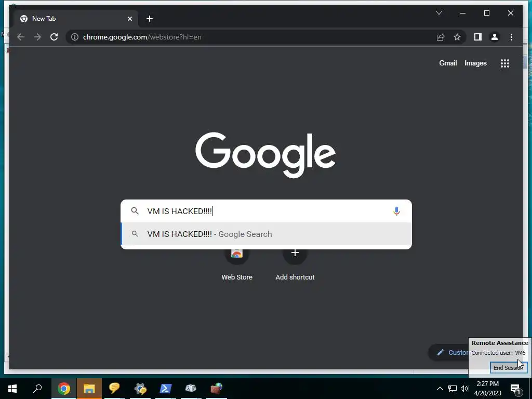Image resolution: width=532 pixels, height=399 pixels.
Task: Select the 'VM IS HACKED!!!! - Google Search' suggestion
Action: 267,234
